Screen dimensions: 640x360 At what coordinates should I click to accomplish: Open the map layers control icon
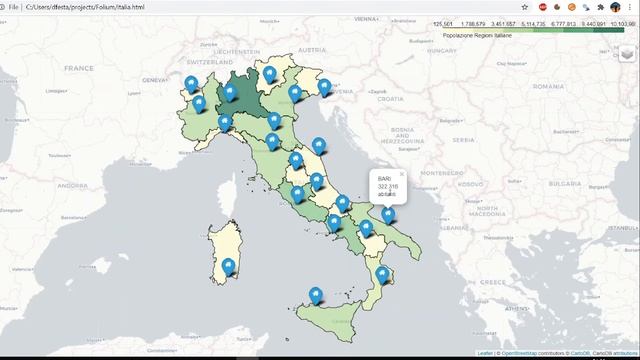627,53
